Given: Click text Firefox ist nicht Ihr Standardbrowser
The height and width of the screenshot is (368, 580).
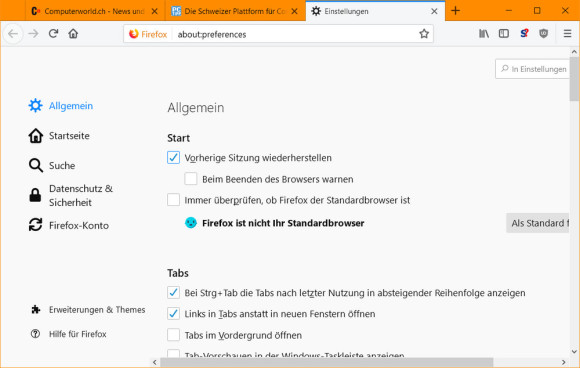Looking at the screenshot, I should 283,223.
